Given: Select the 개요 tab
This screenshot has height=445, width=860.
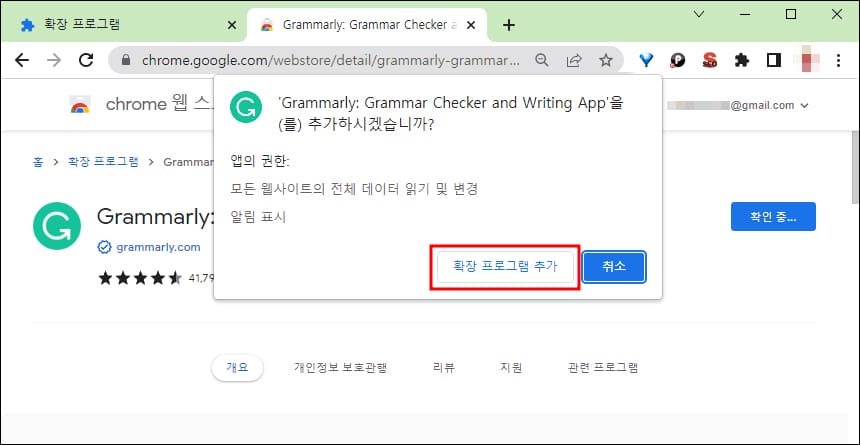Looking at the screenshot, I should [237, 368].
